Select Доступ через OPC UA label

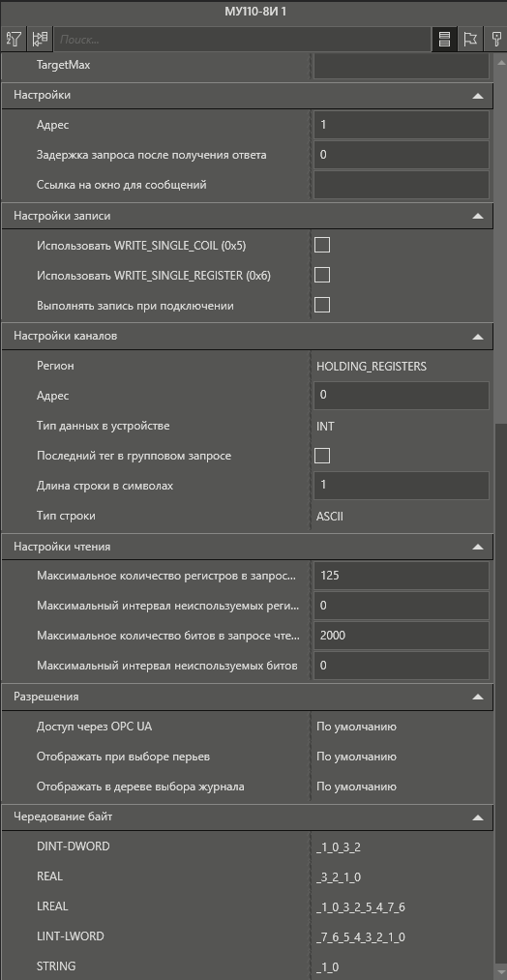coord(95,727)
